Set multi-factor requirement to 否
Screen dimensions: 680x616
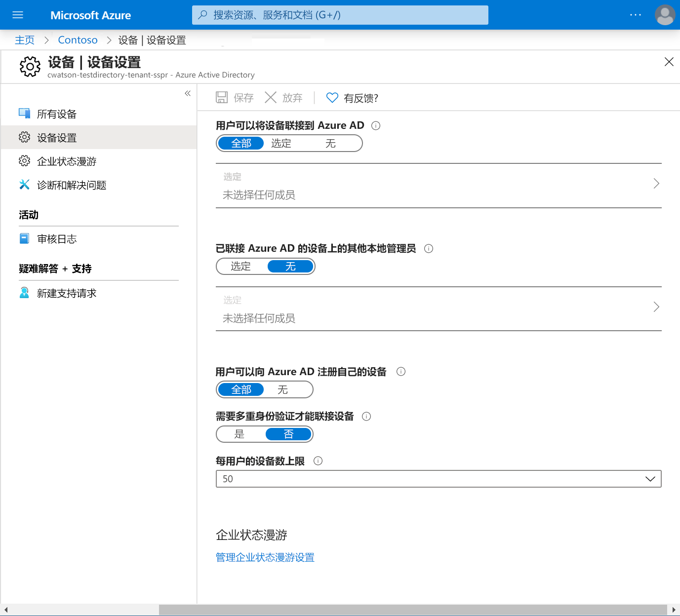[x=288, y=434]
